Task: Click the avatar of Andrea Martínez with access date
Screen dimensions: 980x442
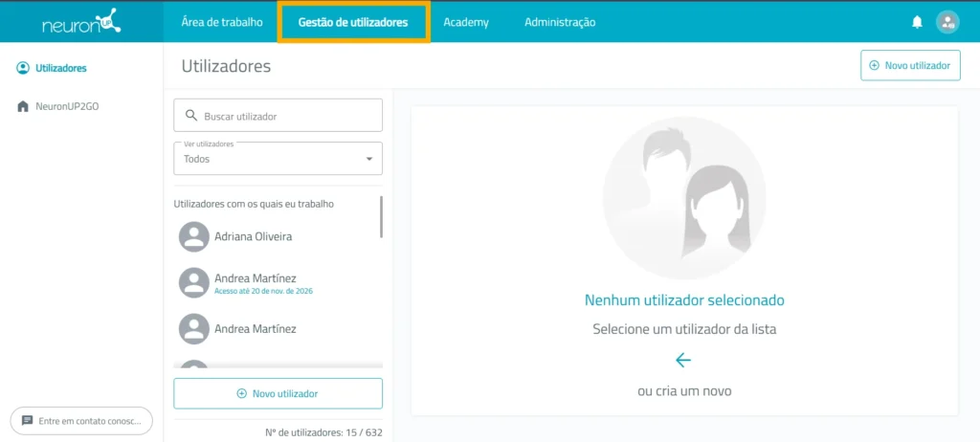Action: (193, 282)
